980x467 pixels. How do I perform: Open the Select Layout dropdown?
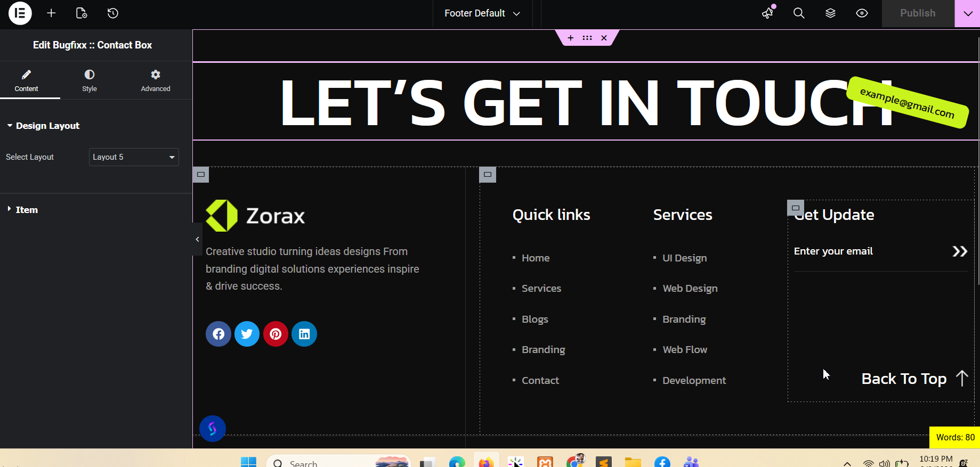(x=134, y=157)
